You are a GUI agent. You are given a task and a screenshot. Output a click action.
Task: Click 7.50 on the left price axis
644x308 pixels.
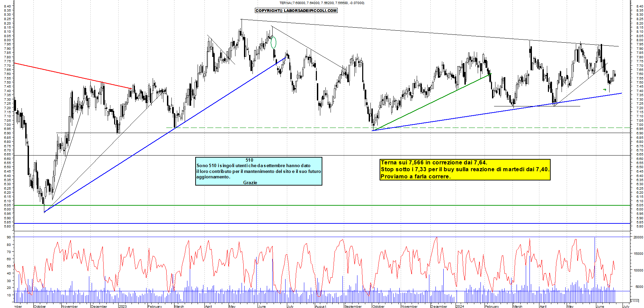pyautogui.click(x=7, y=82)
